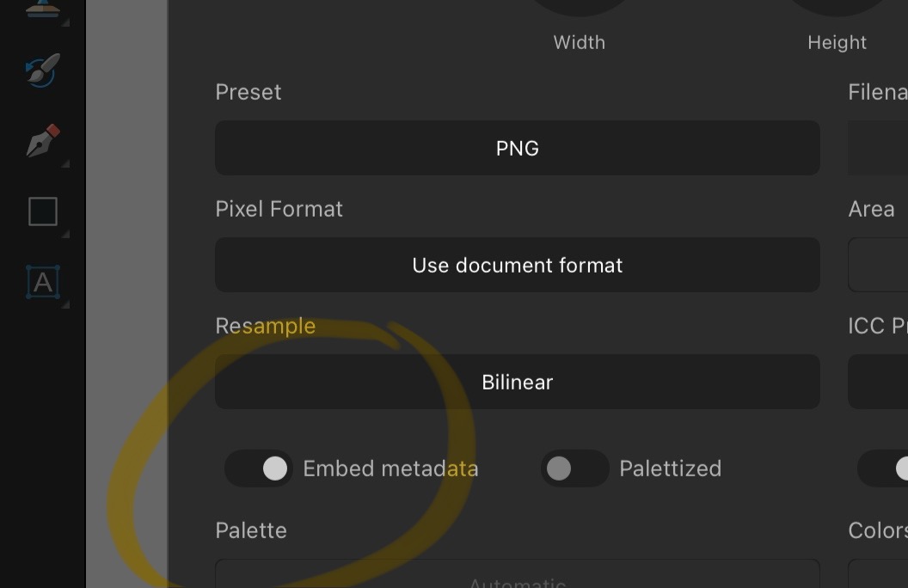Open the Rectangle tool flyout corner triangle

tap(65, 234)
